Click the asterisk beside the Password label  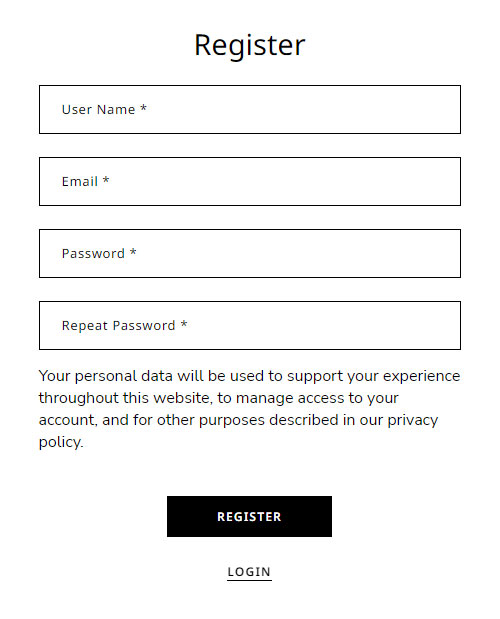pyautogui.click(x=133, y=251)
